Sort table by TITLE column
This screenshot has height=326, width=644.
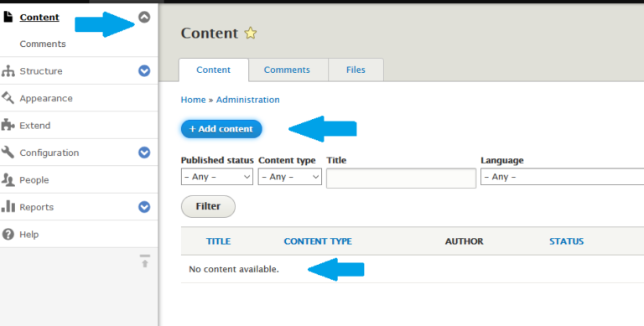tap(218, 241)
